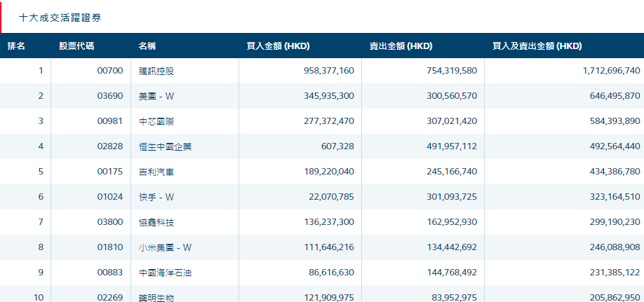Click rank number 4

pos(41,146)
